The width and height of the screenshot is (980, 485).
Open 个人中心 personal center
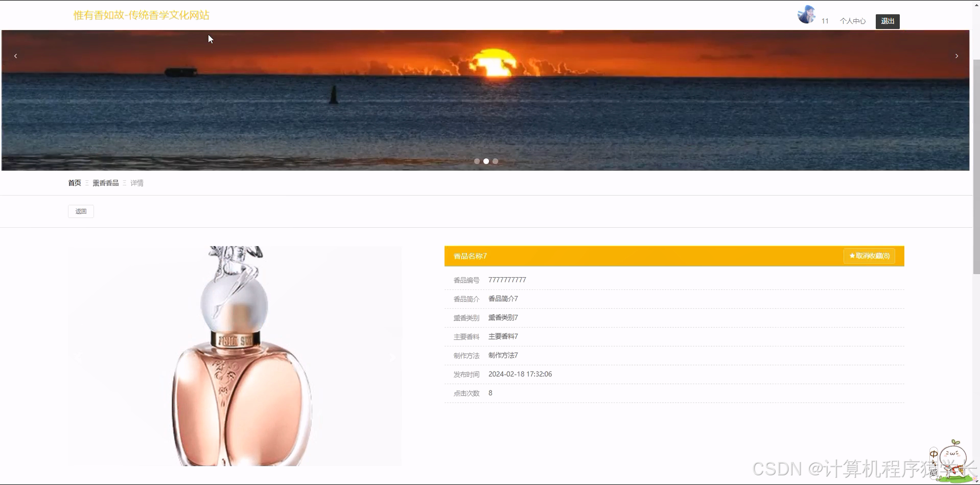[853, 21]
